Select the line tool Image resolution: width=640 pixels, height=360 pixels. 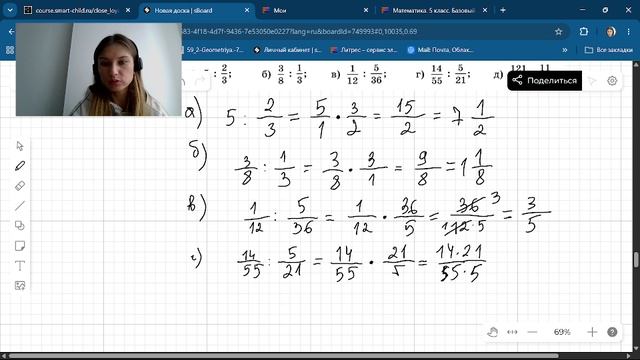(20, 206)
